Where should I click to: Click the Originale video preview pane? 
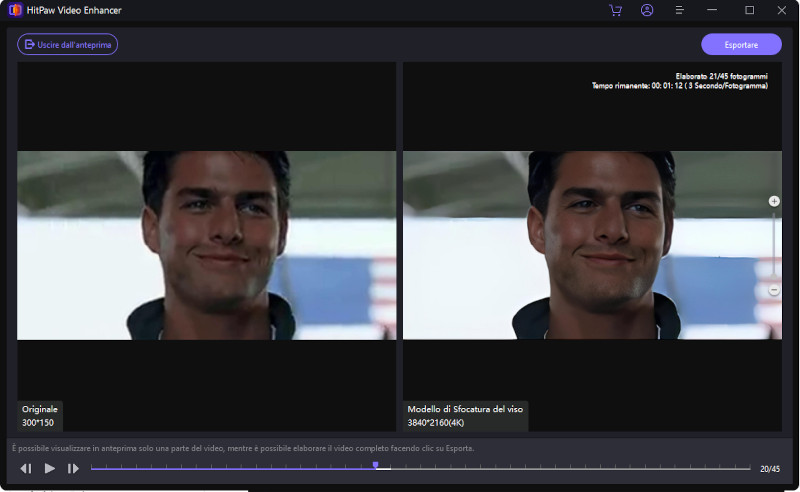click(207, 245)
